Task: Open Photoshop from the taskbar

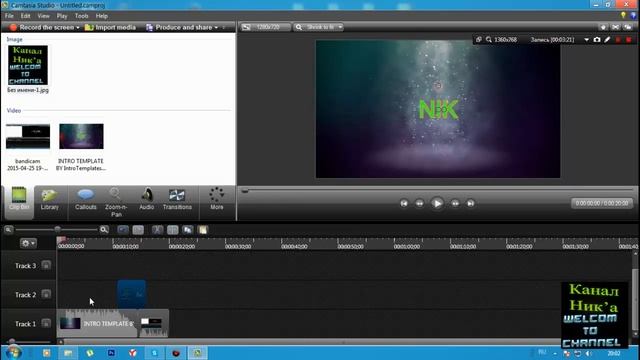Action: (111, 353)
